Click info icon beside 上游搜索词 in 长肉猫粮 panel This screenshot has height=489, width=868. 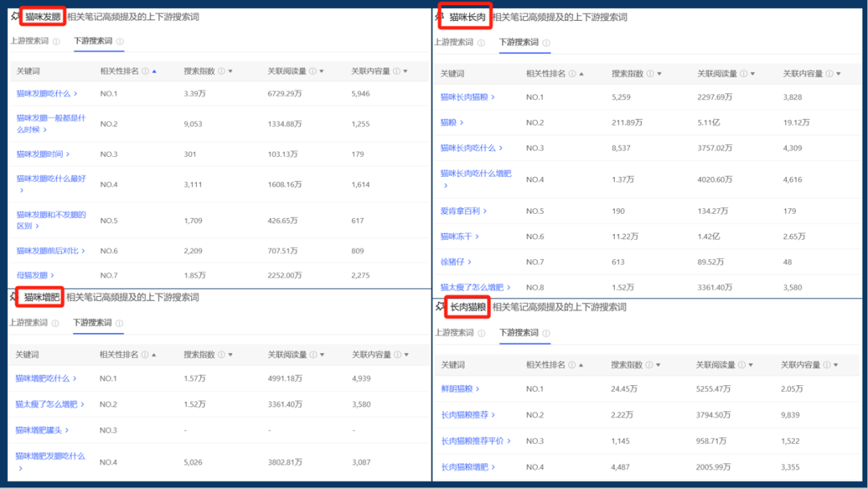click(481, 334)
